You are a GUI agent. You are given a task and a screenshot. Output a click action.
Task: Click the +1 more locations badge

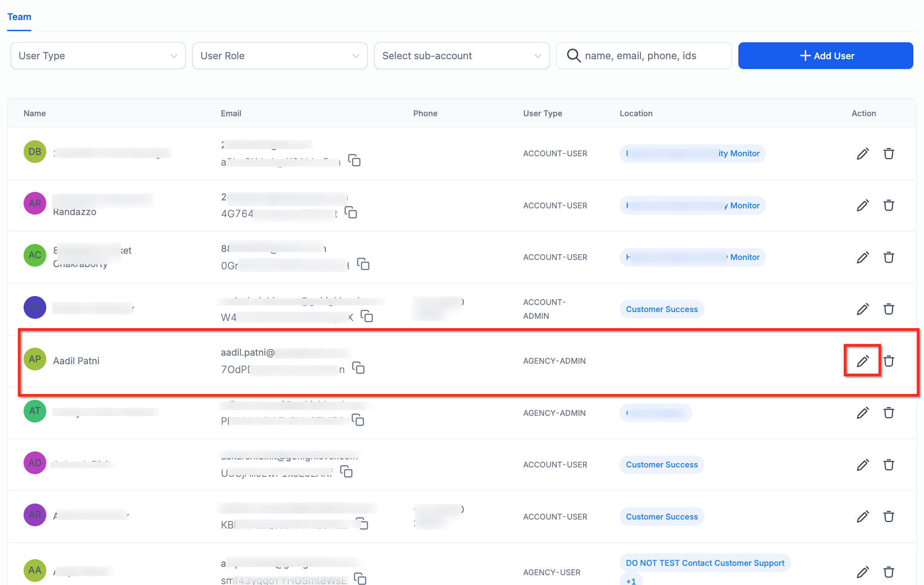click(631, 581)
